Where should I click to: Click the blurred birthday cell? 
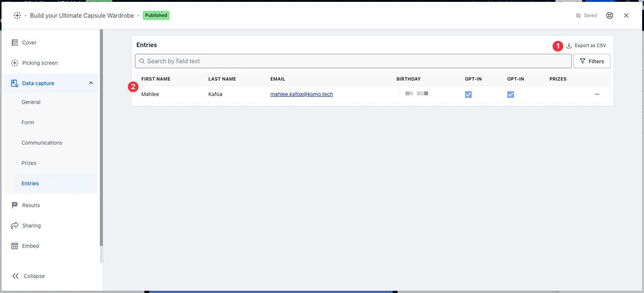413,93
